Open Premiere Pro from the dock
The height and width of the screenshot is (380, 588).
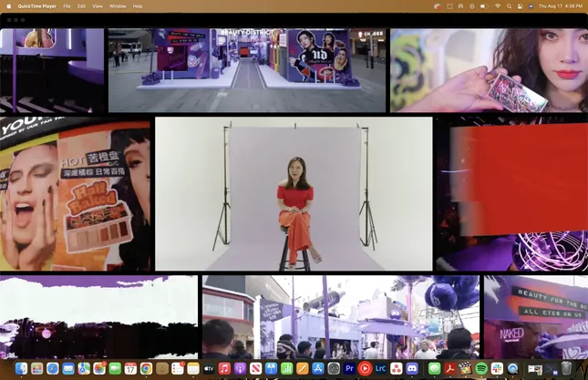coord(349,368)
